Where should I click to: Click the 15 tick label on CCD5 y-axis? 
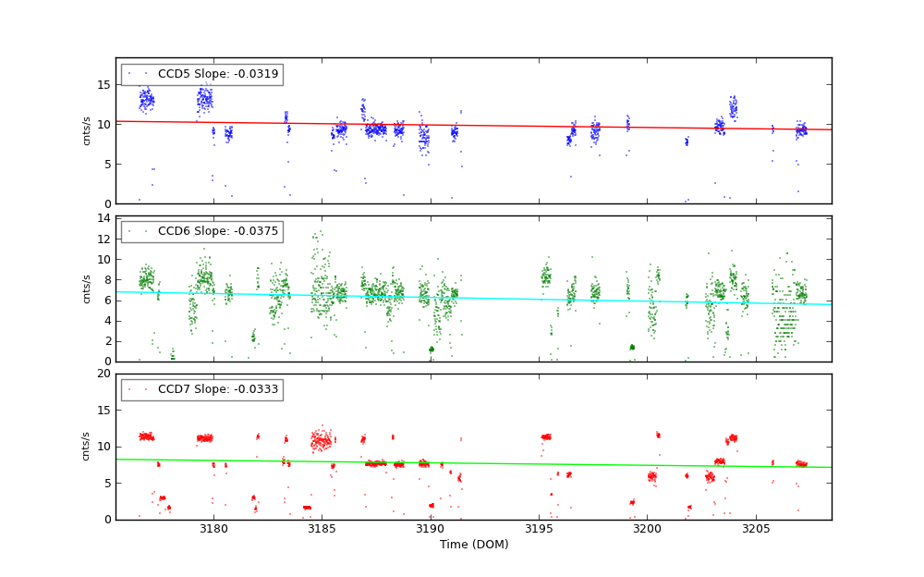103,84
